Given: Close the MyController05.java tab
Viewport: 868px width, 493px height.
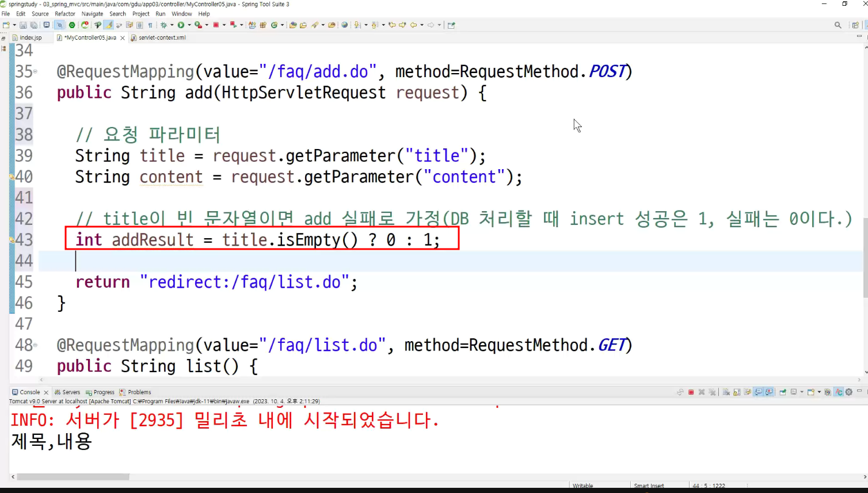Looking at the screenshot, I should click(122, 38).
